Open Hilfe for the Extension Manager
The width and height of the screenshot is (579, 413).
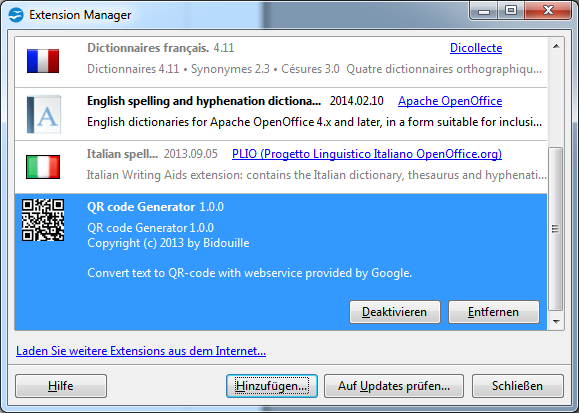pyautogui.click(x=61, y=386)
